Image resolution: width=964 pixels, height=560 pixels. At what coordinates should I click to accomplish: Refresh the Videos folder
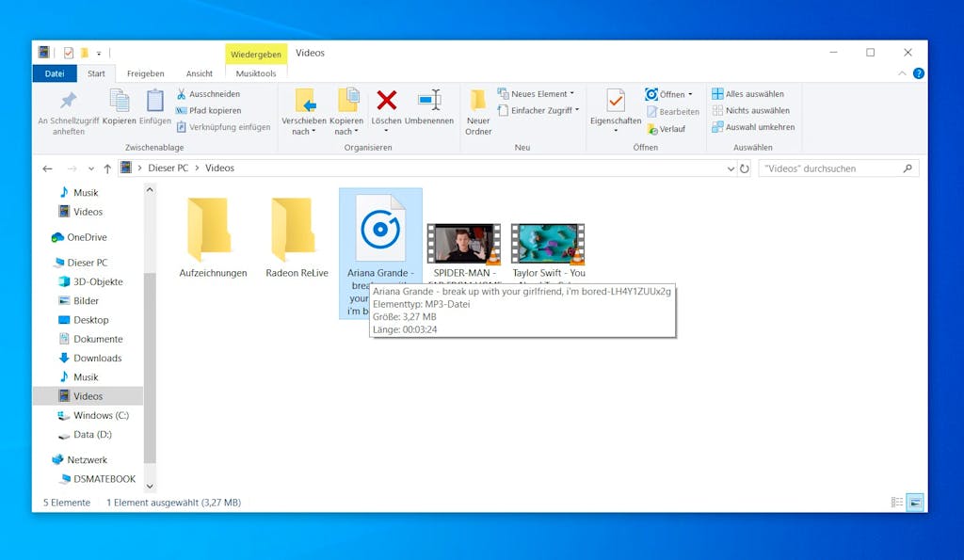point(745,168)
